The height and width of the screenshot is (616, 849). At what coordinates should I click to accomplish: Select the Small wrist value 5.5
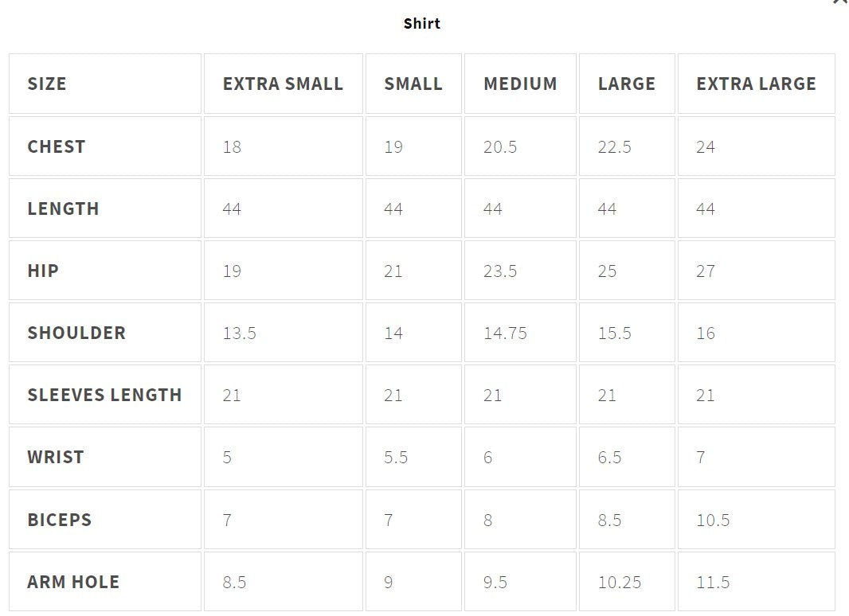396,457
